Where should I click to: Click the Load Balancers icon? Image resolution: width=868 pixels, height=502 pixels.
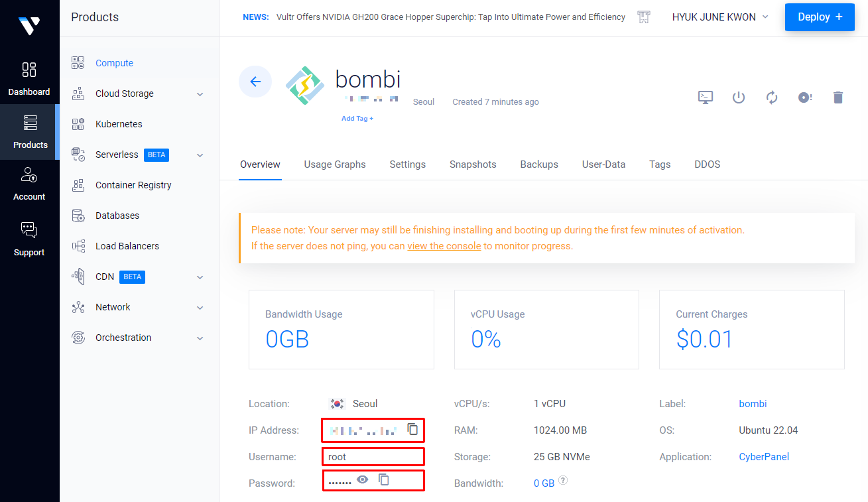pyautogui.click(x=78, y=246)
